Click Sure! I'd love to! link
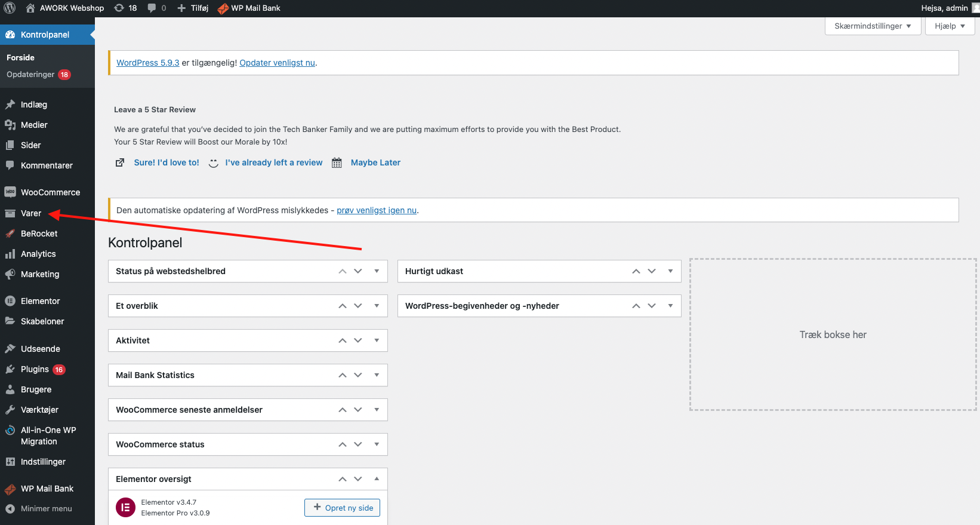This screenshot has height=525, width=980. tap(167, 162)
